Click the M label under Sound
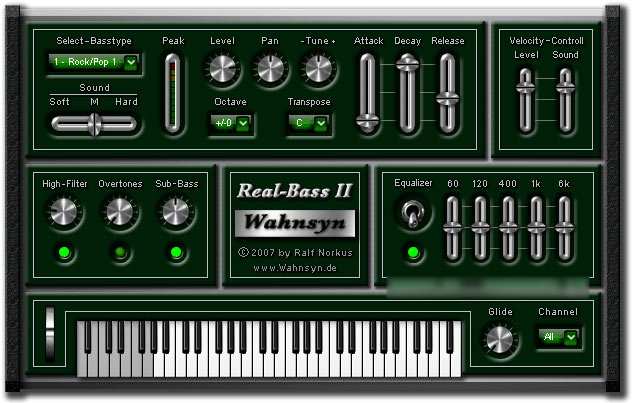632x403 pixels. click(94, 102)
